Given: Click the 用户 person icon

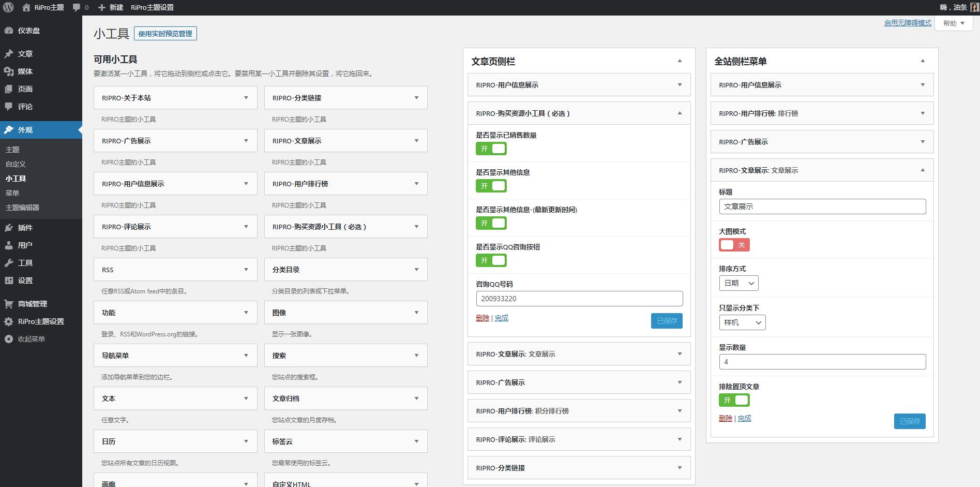Looking at the screenshot, I should 9,245.
